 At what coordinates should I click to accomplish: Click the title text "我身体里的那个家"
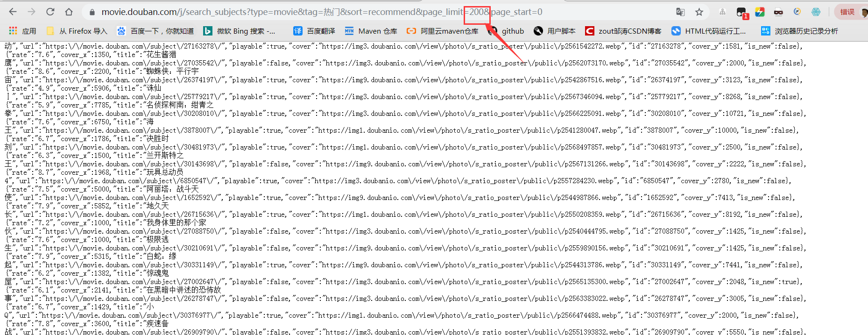pos(176,223)
